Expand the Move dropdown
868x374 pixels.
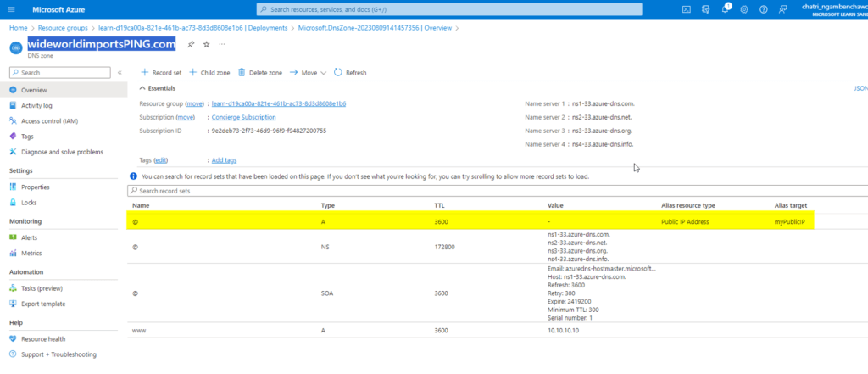pyautogui.click(x=309, y=73)
